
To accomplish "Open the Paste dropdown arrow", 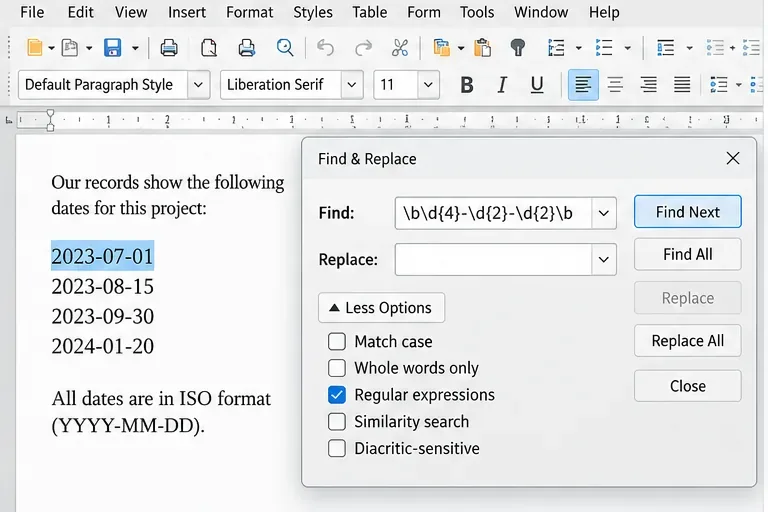I will [461, 48].
